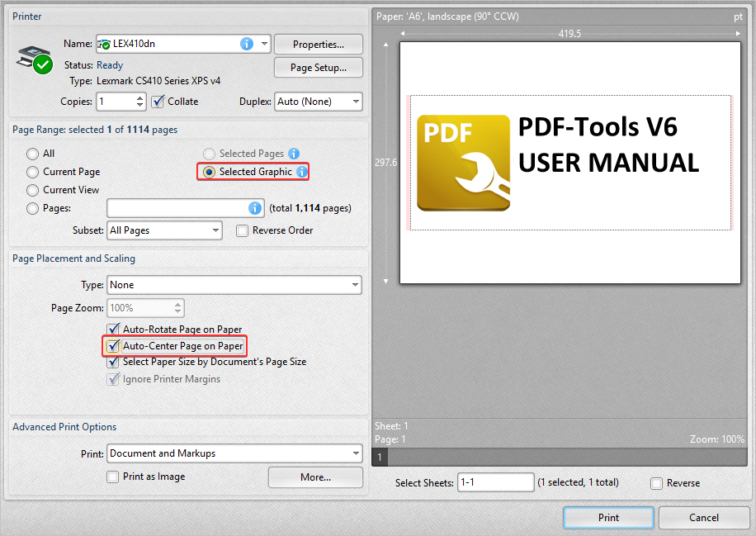Click the More button for advanced options
The image size is (756, 536).
[x=314, y=477]
